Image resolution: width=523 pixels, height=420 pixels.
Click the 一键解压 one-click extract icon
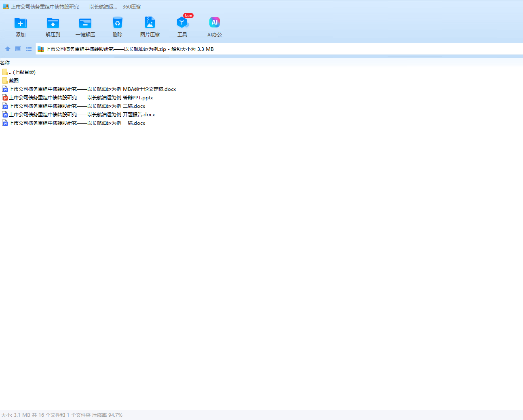coord(85,23)
